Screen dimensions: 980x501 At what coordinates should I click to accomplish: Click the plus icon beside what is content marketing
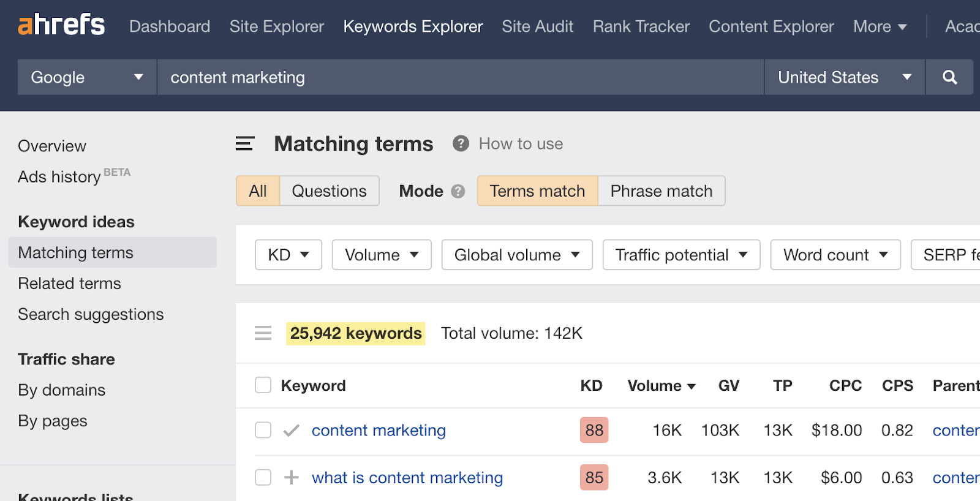point(292,478)
